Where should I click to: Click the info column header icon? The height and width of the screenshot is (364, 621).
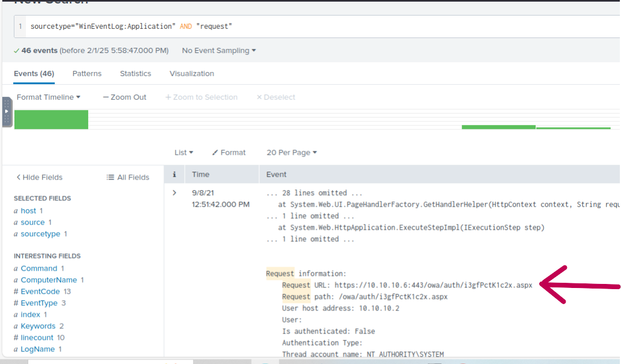[x=174, y=175]
